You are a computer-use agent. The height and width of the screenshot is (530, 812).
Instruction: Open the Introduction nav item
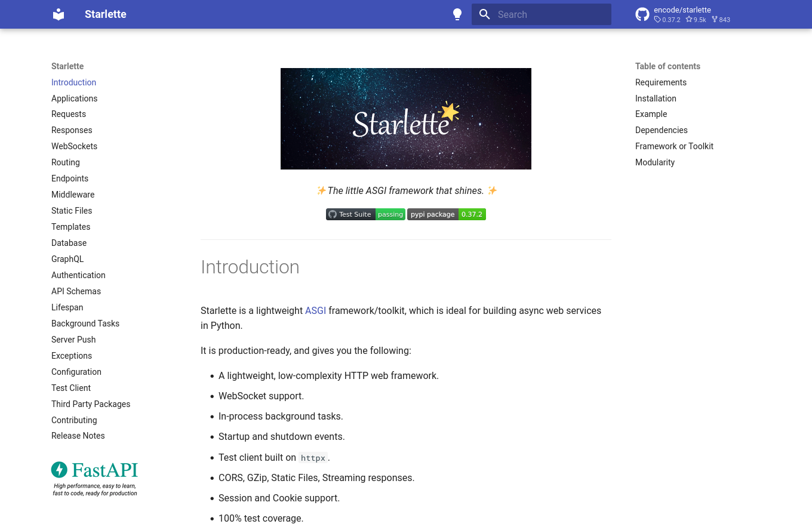(73, 82)
